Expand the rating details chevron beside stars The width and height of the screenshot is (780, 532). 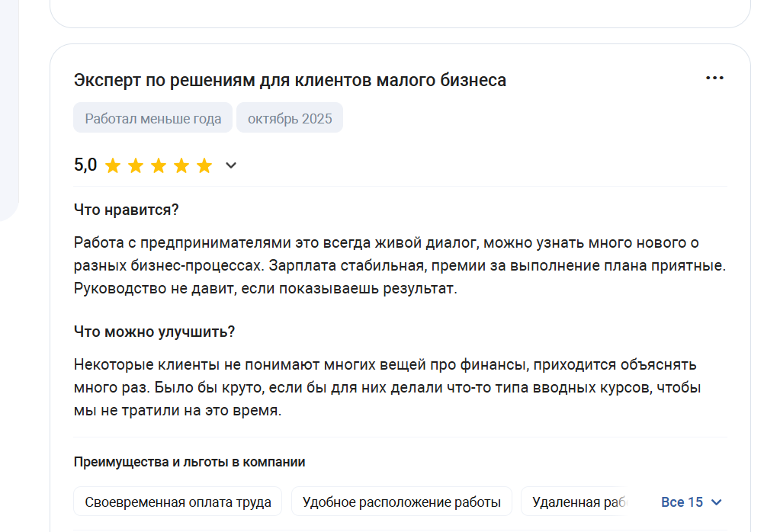[231, 165]
